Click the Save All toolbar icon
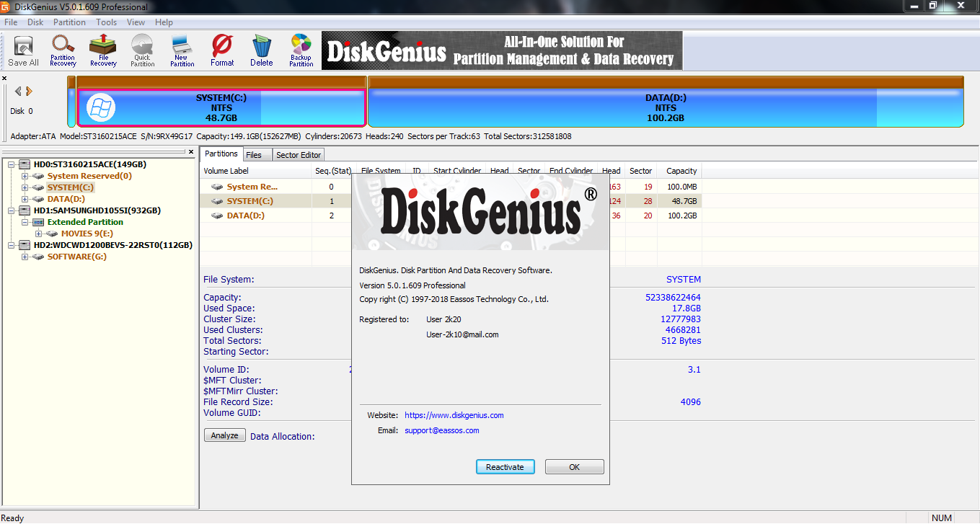The width and height of the screenshot is (980, 524). [x=23, y=51]
